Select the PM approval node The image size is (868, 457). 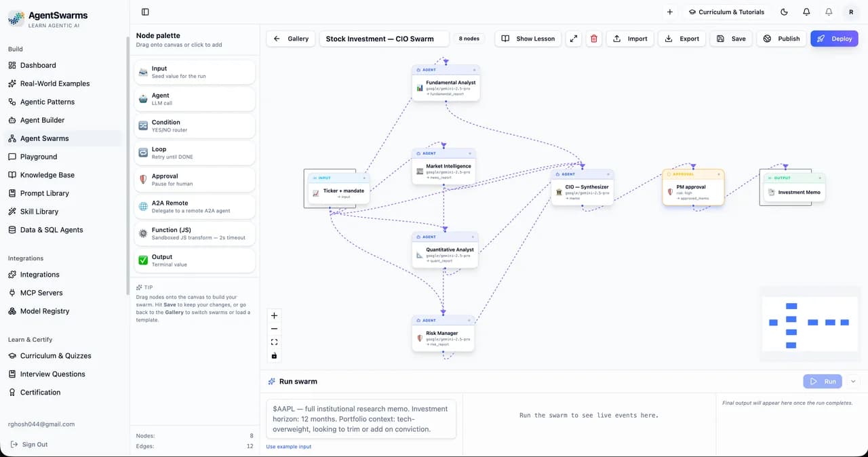click(x=693, y=188)
